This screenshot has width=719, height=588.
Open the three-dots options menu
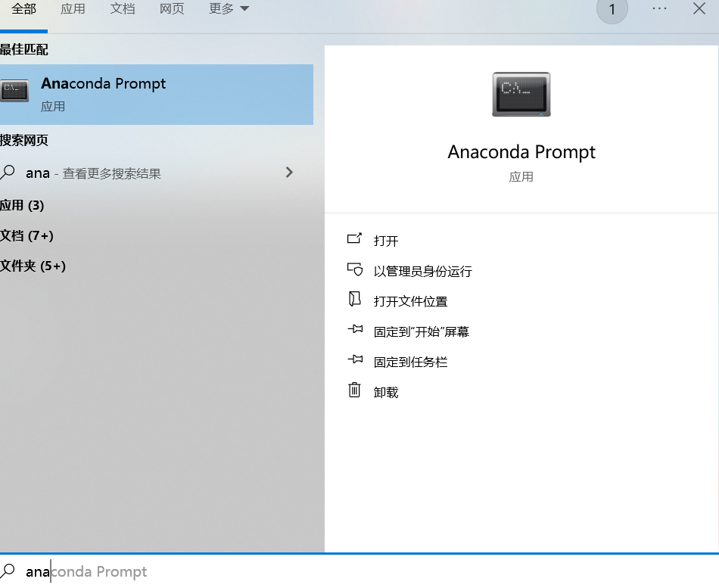[659, 9]
